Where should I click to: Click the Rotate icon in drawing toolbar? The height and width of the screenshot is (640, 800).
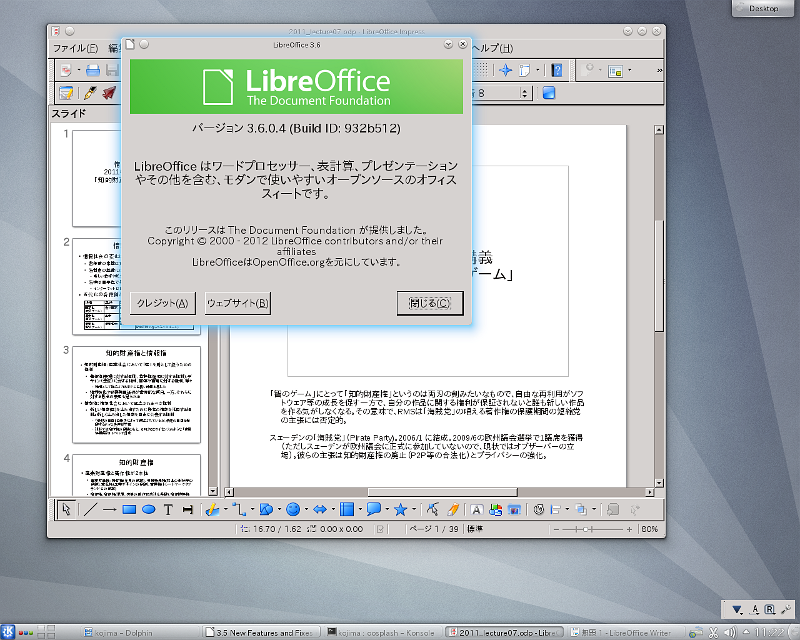[x=539, y=509]
